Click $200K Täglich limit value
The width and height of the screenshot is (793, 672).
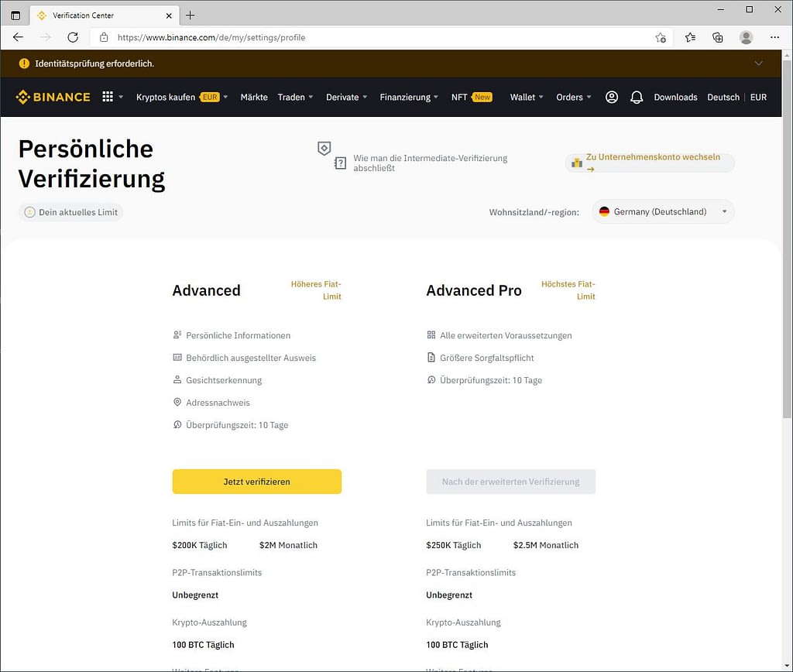click(200, 545)
